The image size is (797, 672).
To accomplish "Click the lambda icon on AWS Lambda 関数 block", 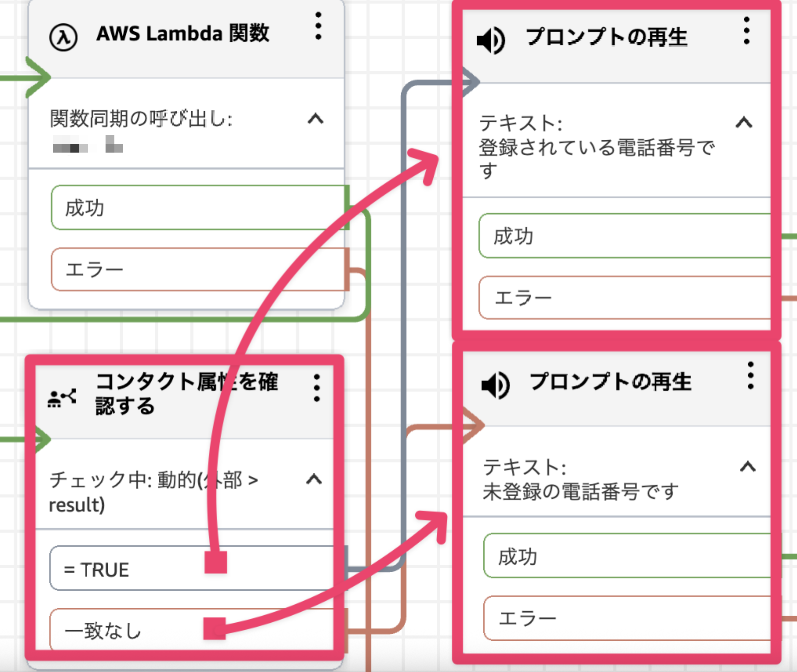I will 63,38.
